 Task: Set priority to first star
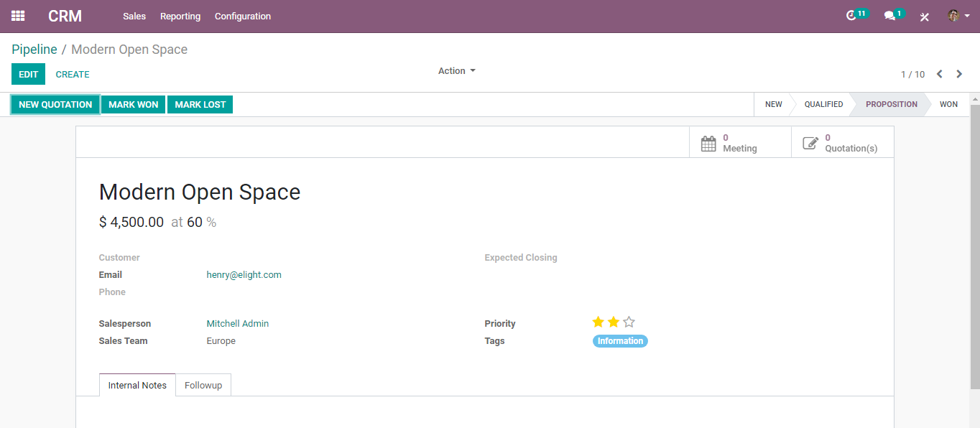(x=598, y=322)
